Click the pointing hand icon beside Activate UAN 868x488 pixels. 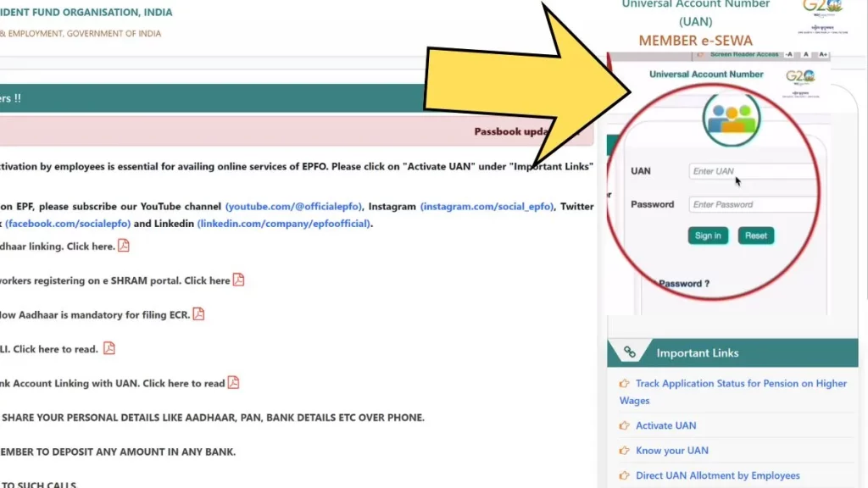pyautogui.click(x=625, y=425)
